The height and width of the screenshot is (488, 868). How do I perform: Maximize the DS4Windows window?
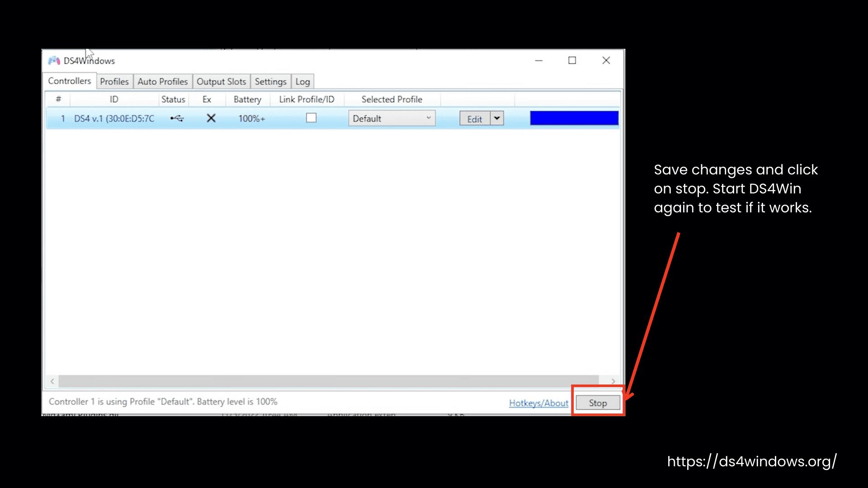(x=572, y=61)
